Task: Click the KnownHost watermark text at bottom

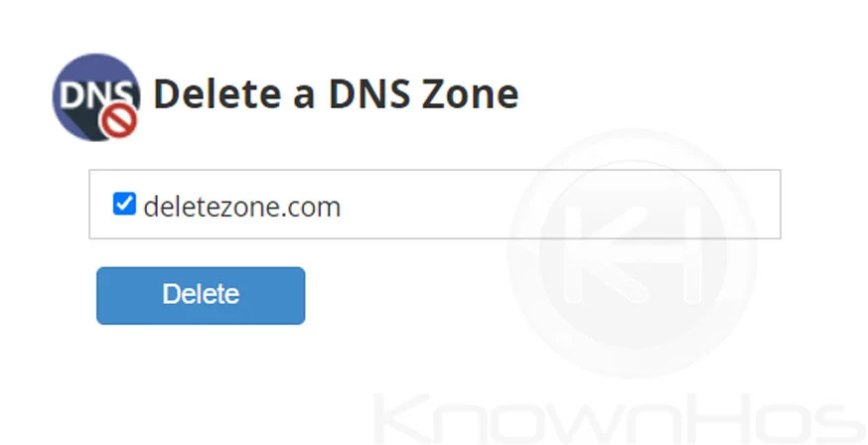Action: pos(620,418)
